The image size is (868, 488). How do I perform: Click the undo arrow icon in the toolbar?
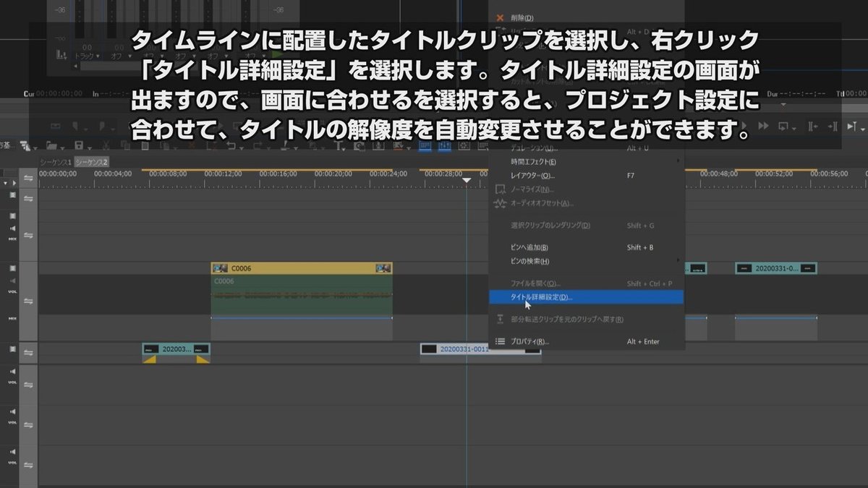[x=231, y=146]
